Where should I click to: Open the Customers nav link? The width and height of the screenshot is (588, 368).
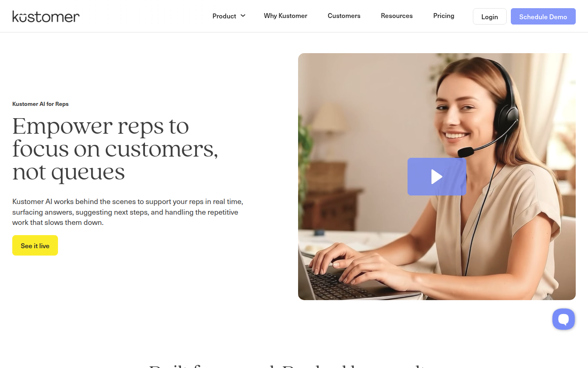click(344, 16)
